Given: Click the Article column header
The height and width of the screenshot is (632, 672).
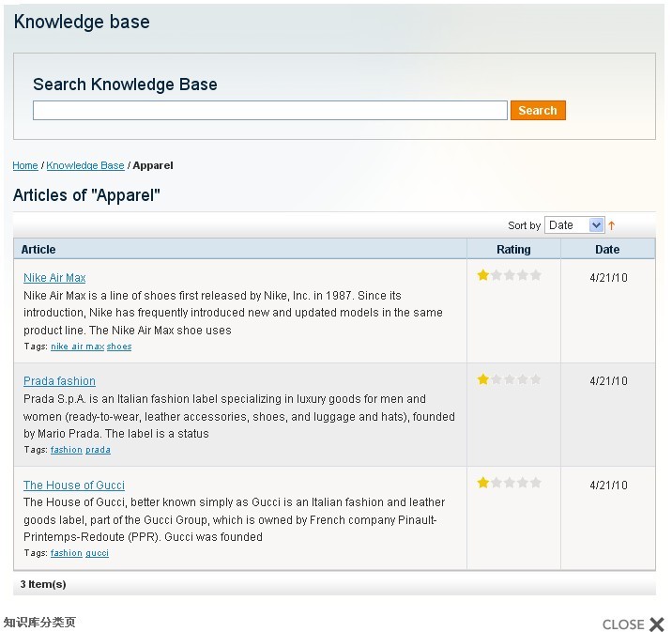Looking at the screenshot, I should coord(38,250).
